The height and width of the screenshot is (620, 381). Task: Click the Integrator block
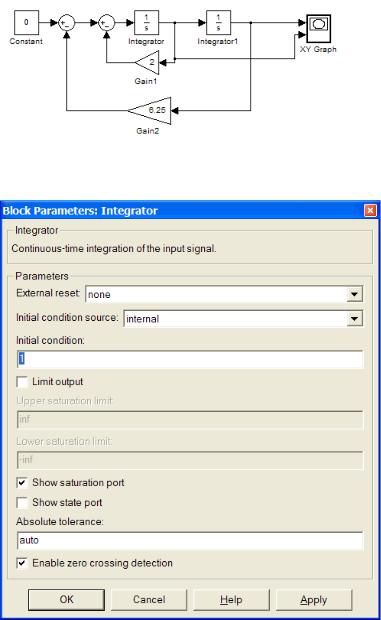click(x=146, y=23)
